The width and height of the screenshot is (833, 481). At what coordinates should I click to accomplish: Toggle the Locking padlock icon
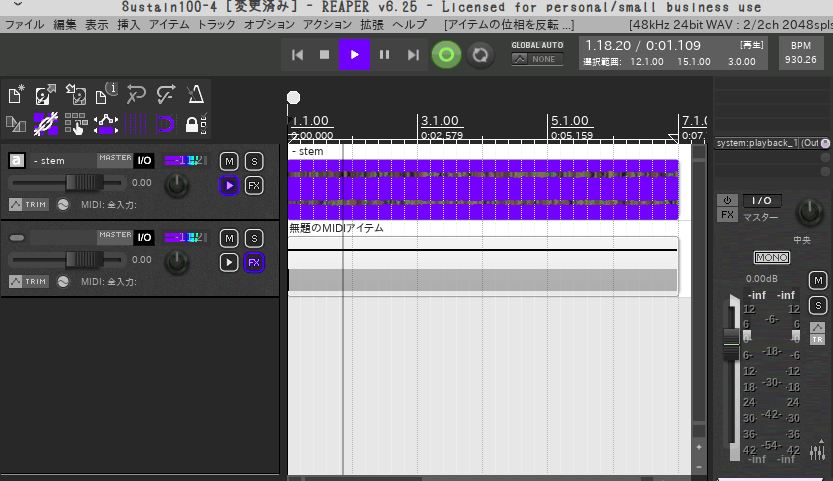click(x=194, y=124)
